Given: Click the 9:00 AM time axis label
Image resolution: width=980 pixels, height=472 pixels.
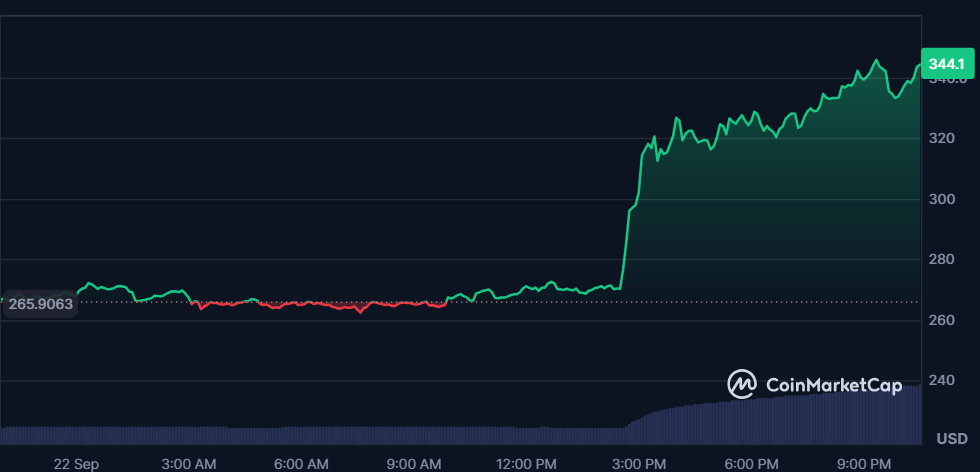Looking at the screenshot, I should [x=414, y=464].
